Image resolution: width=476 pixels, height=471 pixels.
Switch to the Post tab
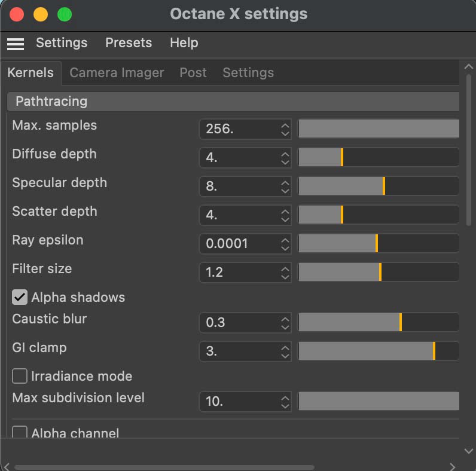tap(193, 73)
